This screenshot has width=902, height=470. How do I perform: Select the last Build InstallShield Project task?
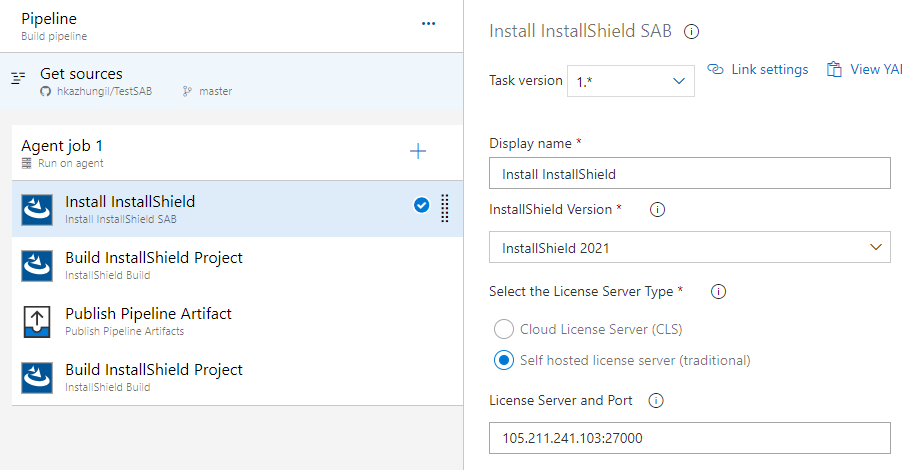coord(237,377)
